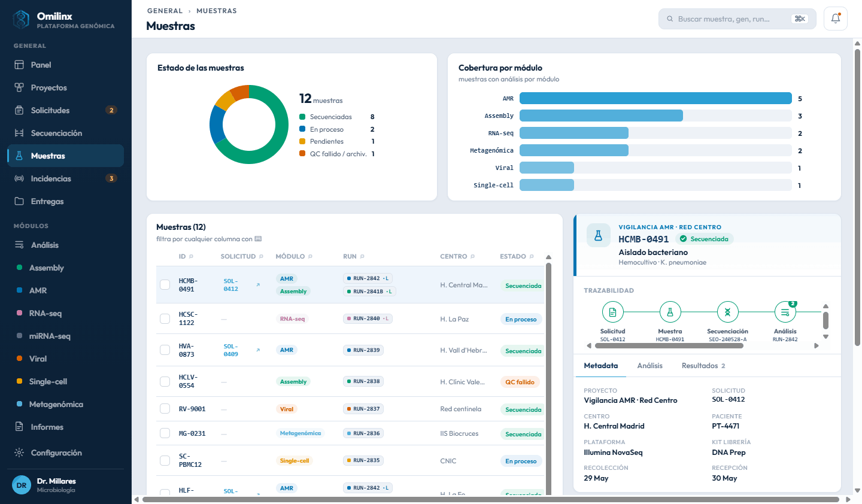Switch to the Metadata tab
Image resolution: width=862 pixels, height=504 pixels.
pos(601,366)
